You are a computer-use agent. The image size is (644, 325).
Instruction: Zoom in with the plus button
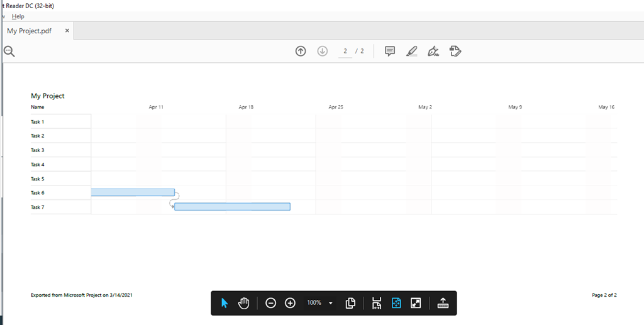(290, 303)
